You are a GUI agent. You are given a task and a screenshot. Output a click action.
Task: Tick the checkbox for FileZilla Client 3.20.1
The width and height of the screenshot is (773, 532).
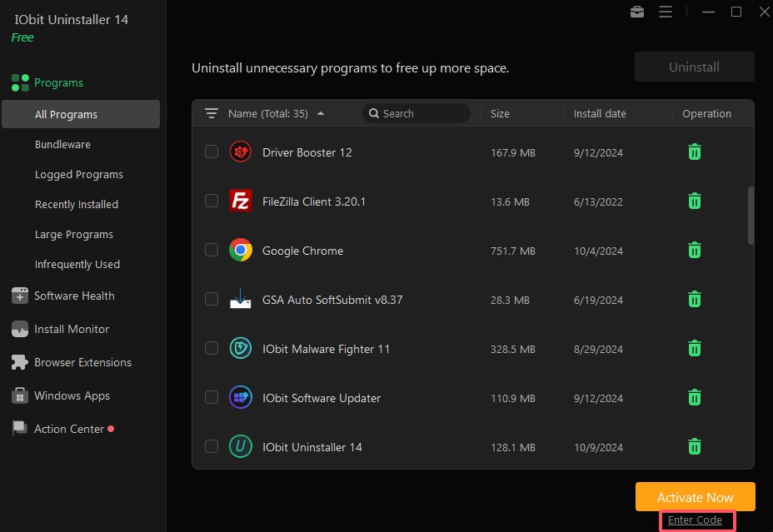(x=212, y=201)
